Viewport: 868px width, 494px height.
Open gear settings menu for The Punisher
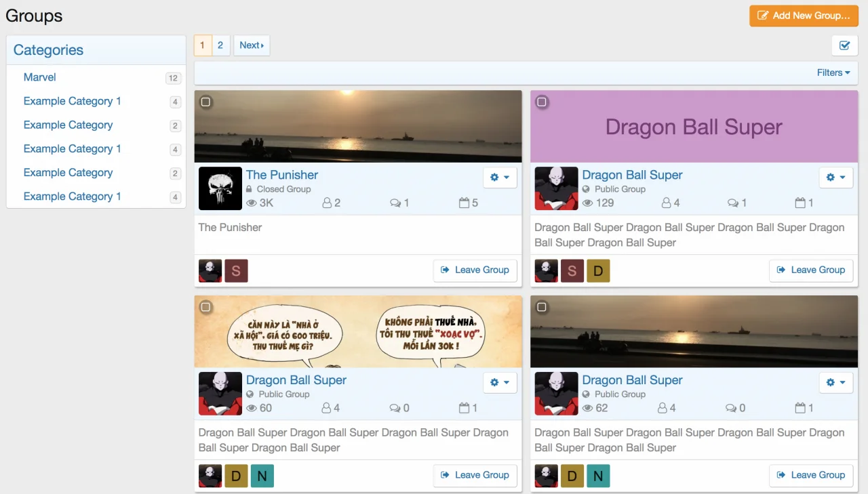500,178
